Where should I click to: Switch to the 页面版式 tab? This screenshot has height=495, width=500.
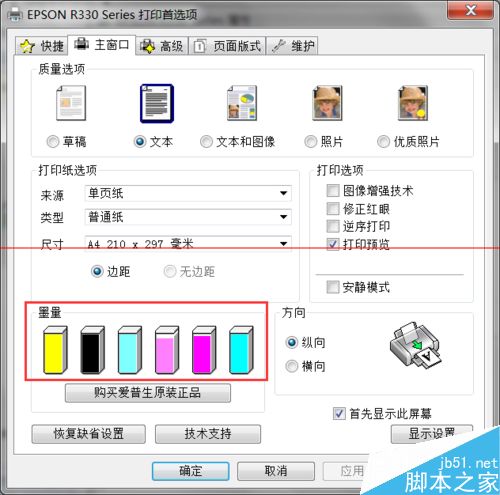[227, 46]
